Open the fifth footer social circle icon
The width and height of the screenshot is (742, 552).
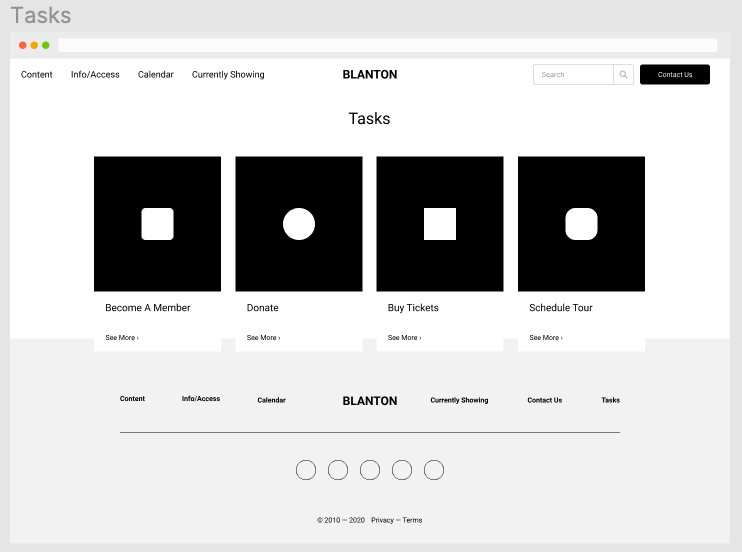(x=434, y=470)
